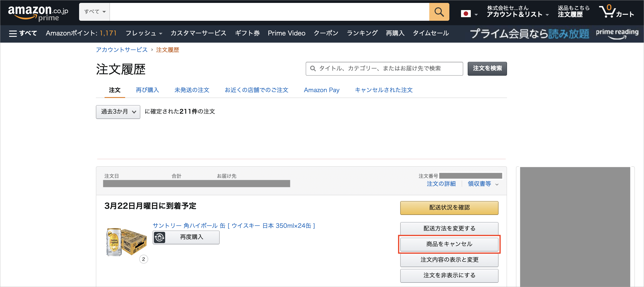Focus the order search field タイトル、カテゴリー
Viewport: 644px width, 287px height.
(x=384, y=69)
